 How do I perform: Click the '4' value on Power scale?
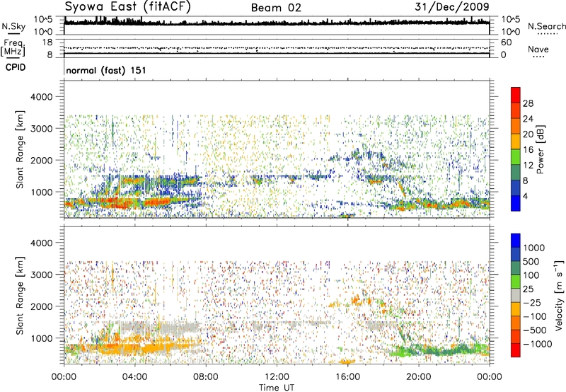(x=525, y=196)
